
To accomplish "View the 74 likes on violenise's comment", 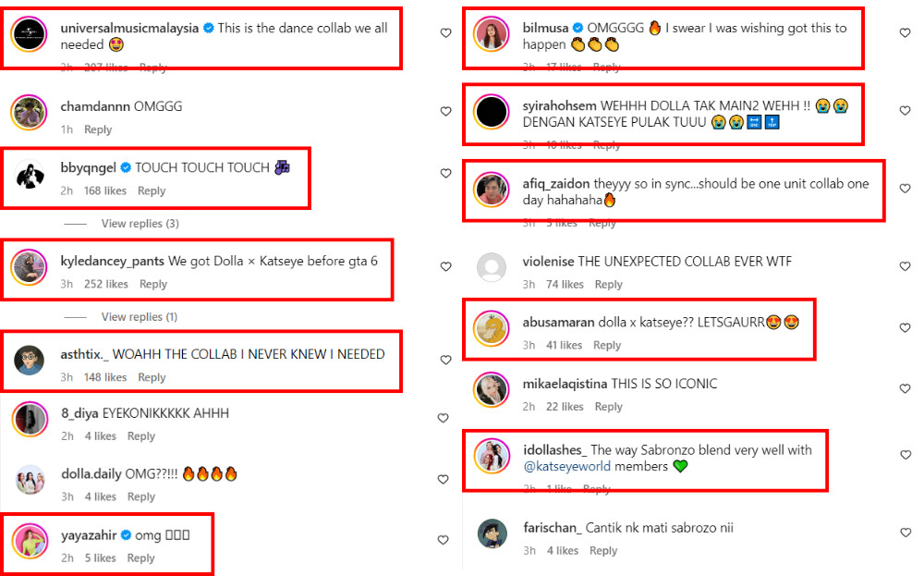I will click(x=565, y=285).
